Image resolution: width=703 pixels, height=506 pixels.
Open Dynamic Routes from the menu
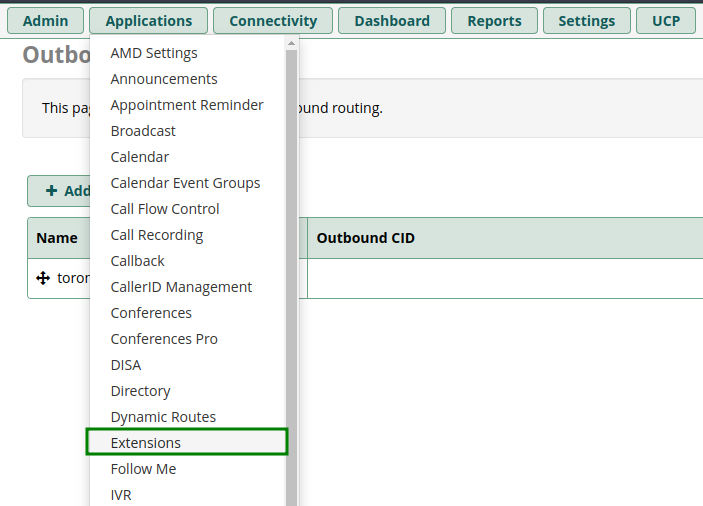tap(163, 417)
